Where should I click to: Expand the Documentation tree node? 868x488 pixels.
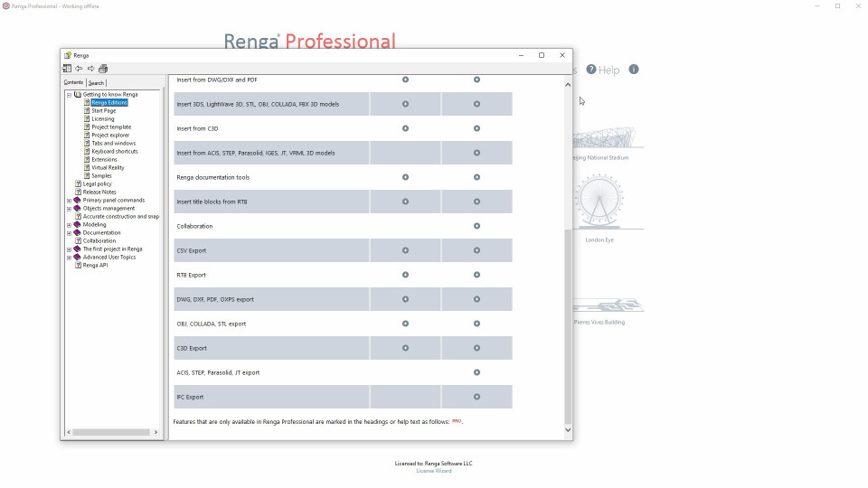[x=69, y=233]
